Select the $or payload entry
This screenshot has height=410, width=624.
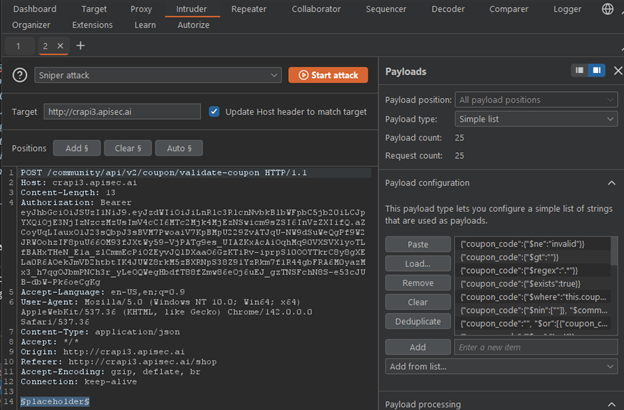[532, 324]
